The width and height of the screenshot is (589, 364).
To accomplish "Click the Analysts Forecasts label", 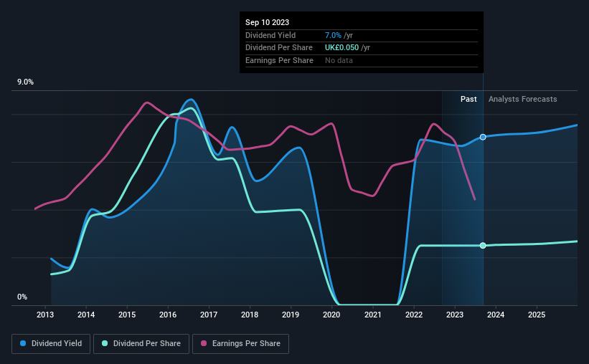I will pos(523,99).
